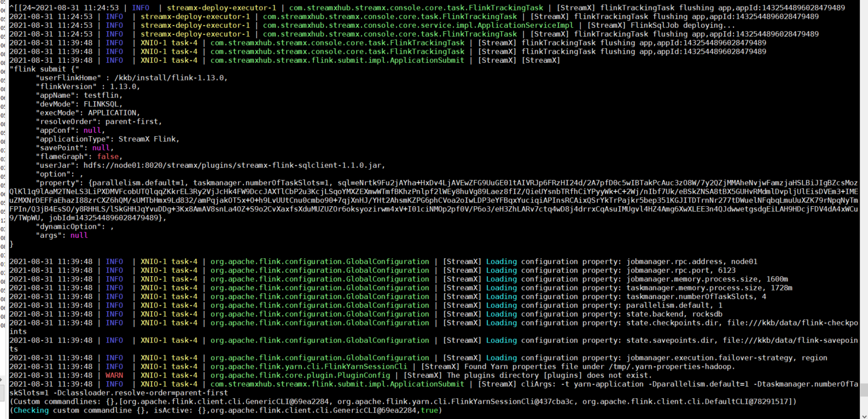The width and height of the screenshot is (868, 419).
Task: Click the "args": null line
Action: pos(62,235)
